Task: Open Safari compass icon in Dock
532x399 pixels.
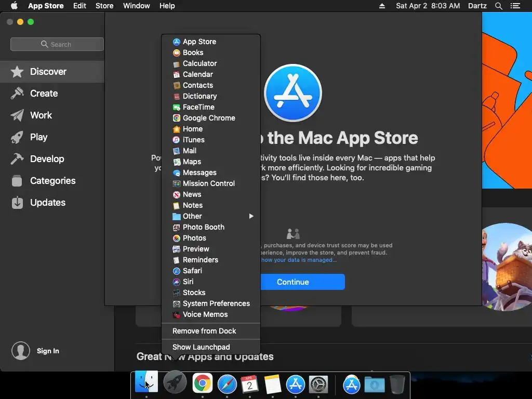Action: coord(227,384)
